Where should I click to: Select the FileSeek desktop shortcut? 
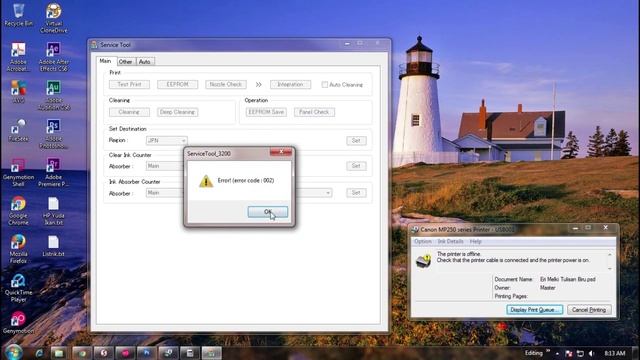(x=18, y=130)
